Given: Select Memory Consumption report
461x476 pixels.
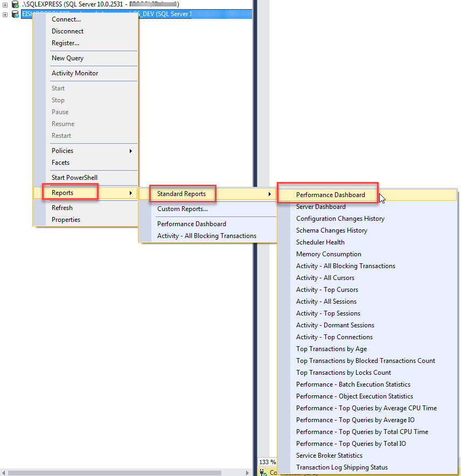Looking at the screenshot, I should pyautogui.click(x=329, y=254).
